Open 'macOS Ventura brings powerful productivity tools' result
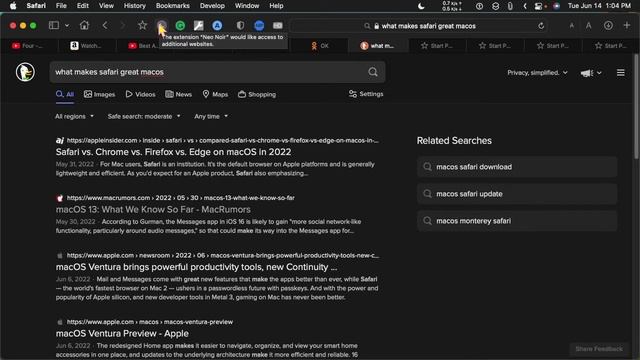The width and height of the screenshot is (640, 360). coord(196,267)
